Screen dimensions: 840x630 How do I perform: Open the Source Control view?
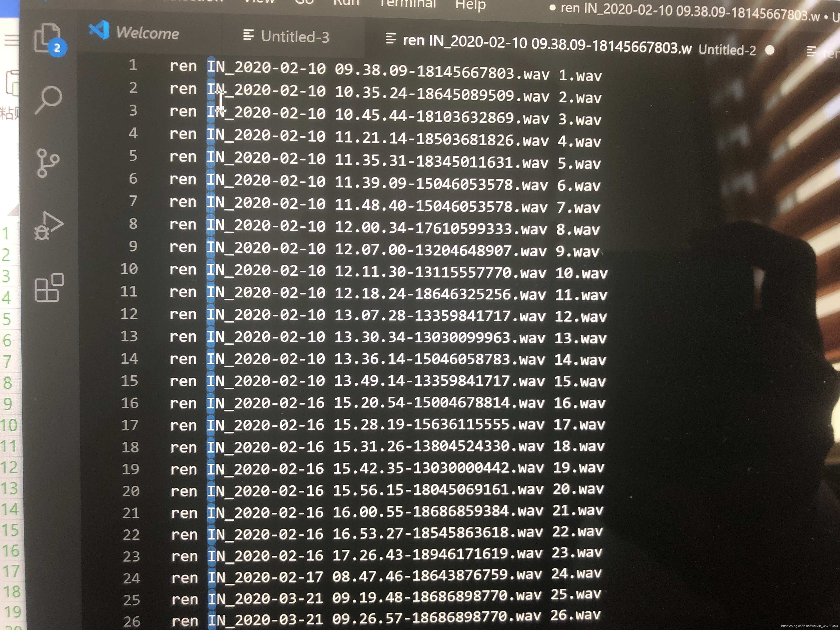tap(48, 163)
